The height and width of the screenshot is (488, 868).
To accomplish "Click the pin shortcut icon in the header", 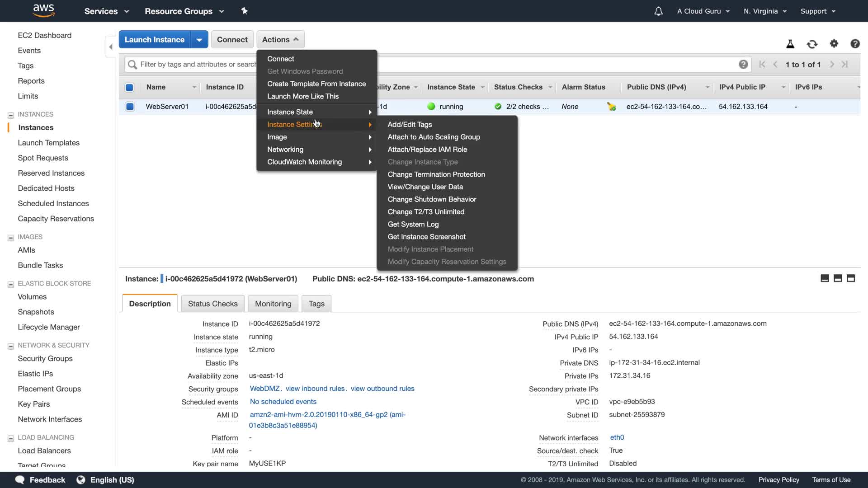I will 245,11.
